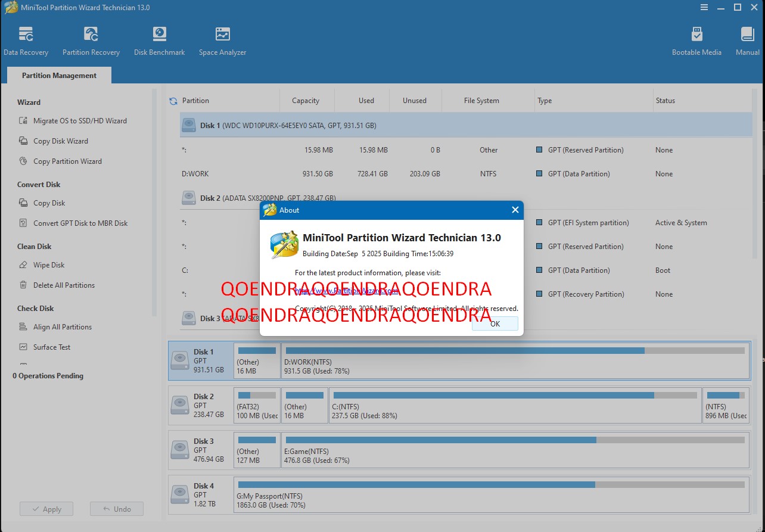
Task: Open the Manual
Action: coord(746,39)
